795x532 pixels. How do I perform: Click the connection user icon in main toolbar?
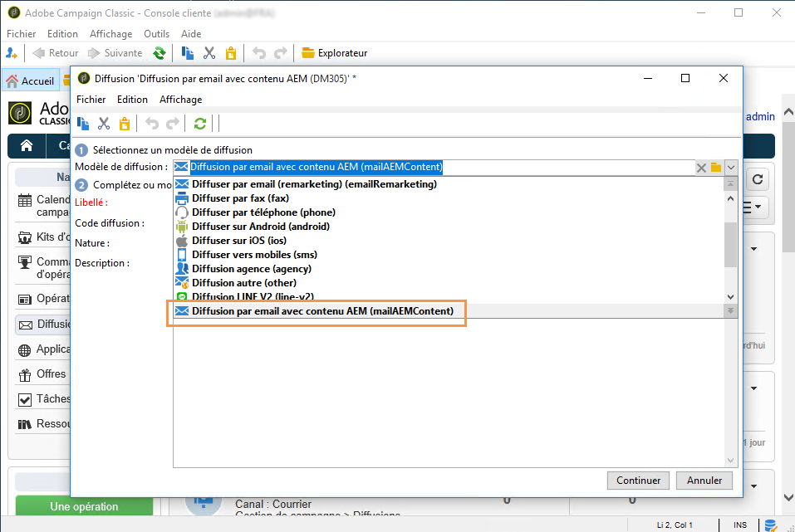(x=11, y=53)
